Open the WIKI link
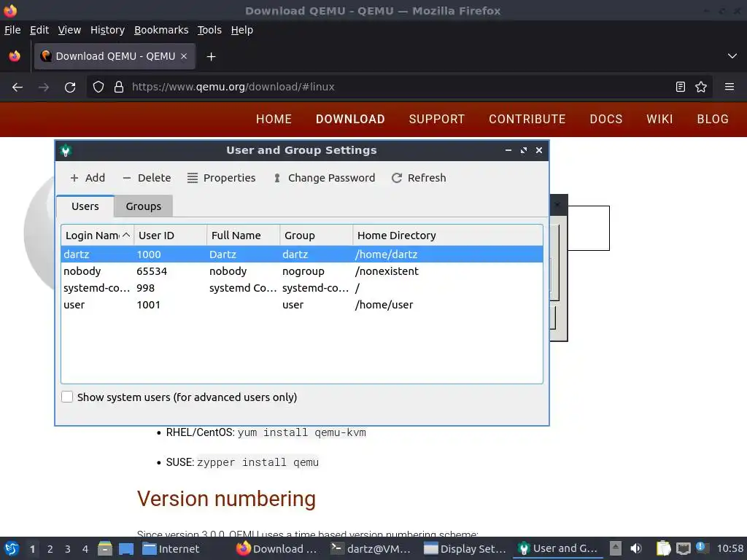This screenshot has height=560, width=747. (x=659, y=119)
